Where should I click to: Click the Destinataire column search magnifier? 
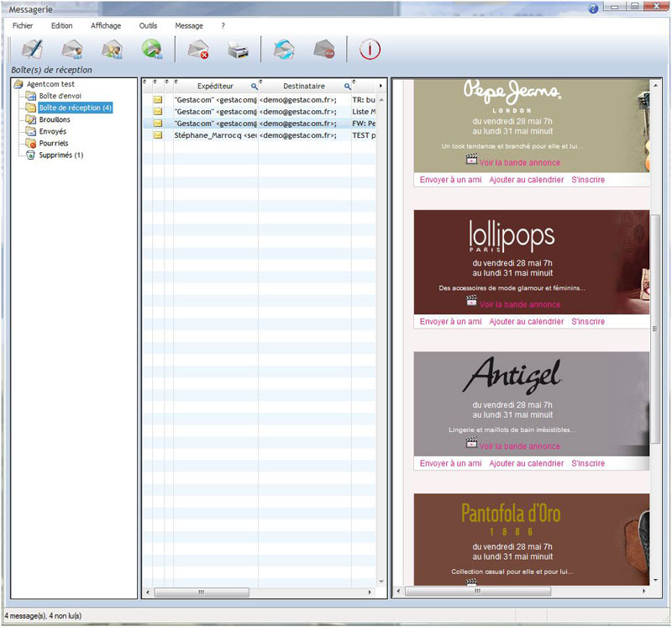(347, 87)
